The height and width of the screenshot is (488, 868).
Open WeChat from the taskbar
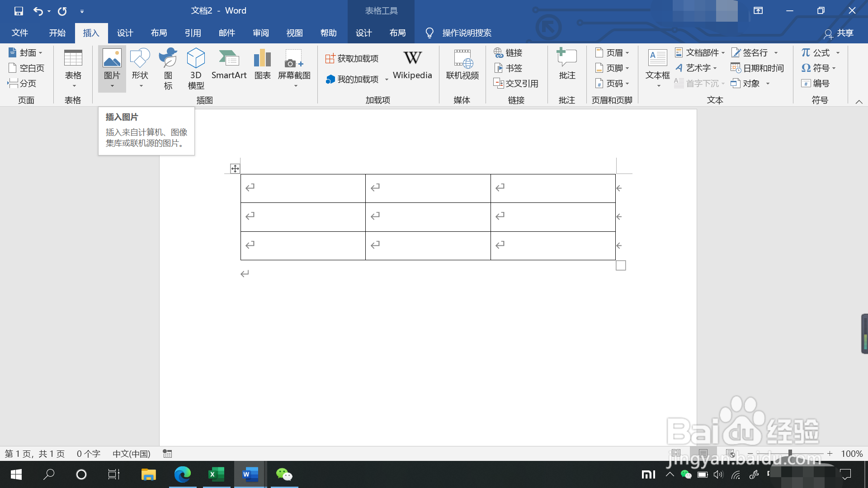pyautogui.click(x=284, y=474)
